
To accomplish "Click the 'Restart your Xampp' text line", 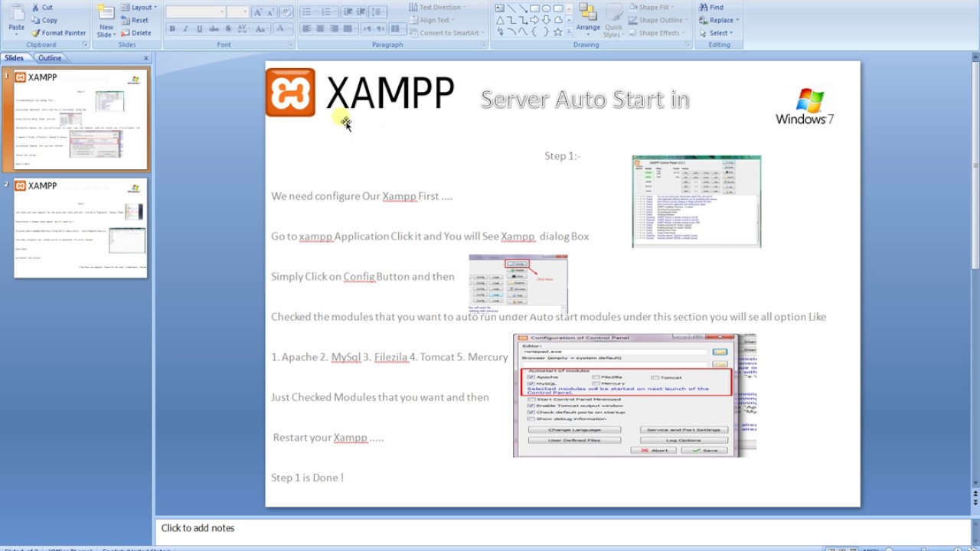I will [x=328, y=438].
